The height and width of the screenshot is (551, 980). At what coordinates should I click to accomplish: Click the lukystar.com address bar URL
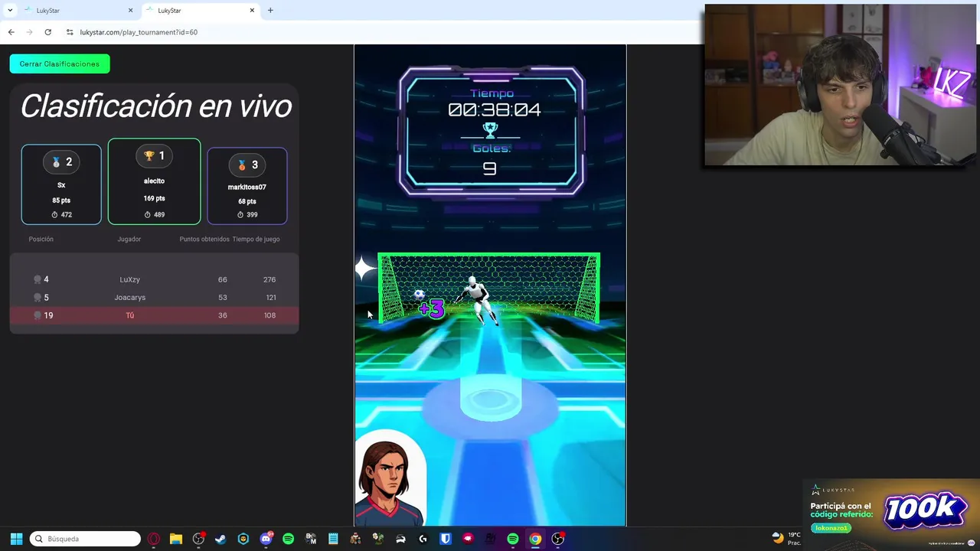point(139,32)
